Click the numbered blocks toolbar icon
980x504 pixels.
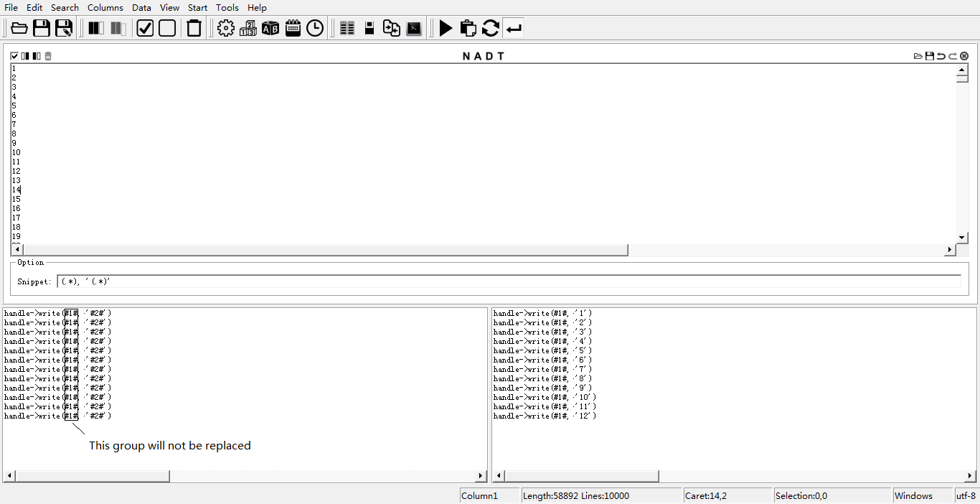coord(248,28)
